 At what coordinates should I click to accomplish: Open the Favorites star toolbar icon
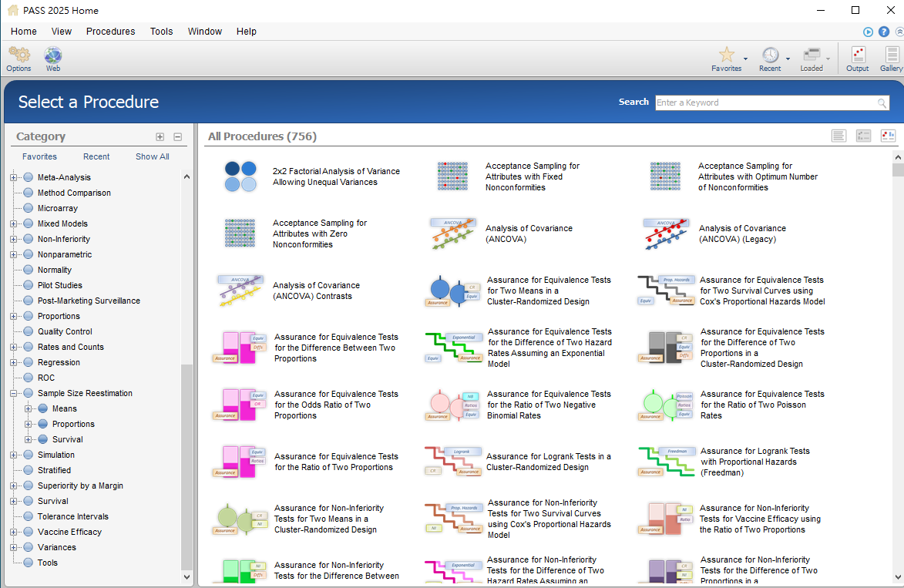tap(727, 55)
